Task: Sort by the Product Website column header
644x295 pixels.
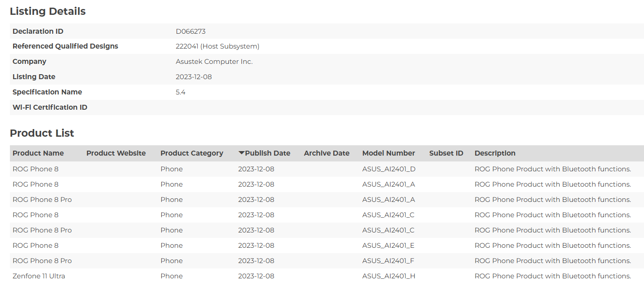Action: pyautogui.click(x=116, y=153)
